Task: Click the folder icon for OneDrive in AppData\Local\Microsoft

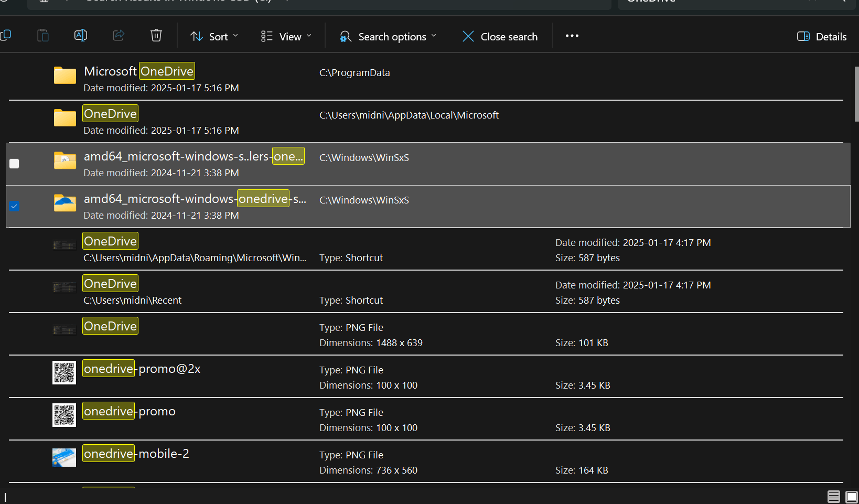Action: pos(65,117)
